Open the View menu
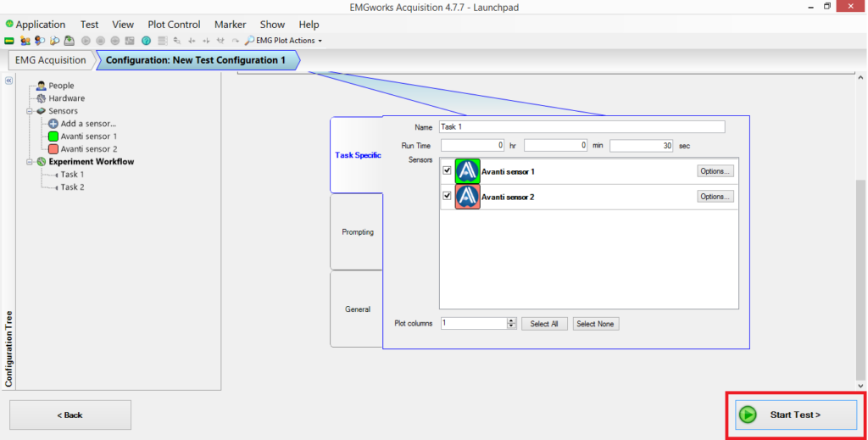This screenshot has width=868, height=440. [x=123, y=25]
